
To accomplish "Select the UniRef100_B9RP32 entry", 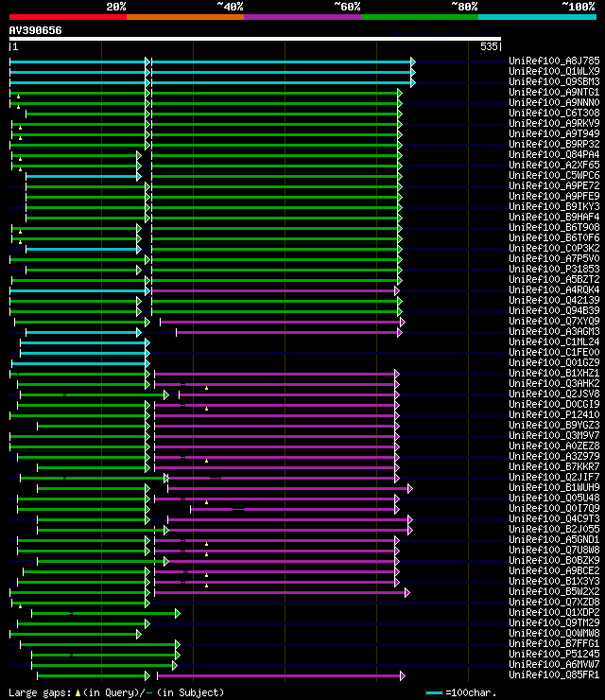I will 554,144.
